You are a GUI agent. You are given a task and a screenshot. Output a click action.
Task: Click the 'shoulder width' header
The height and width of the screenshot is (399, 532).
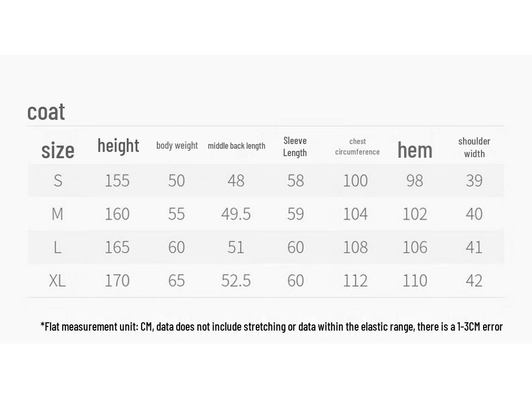click(x=474, y=148)
